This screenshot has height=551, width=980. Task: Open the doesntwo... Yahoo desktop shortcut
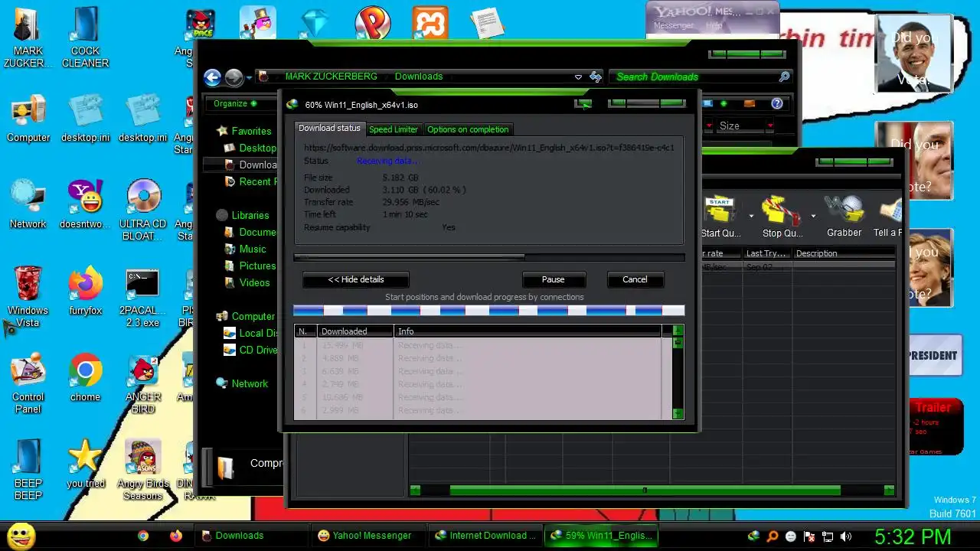tap(85, 204)
